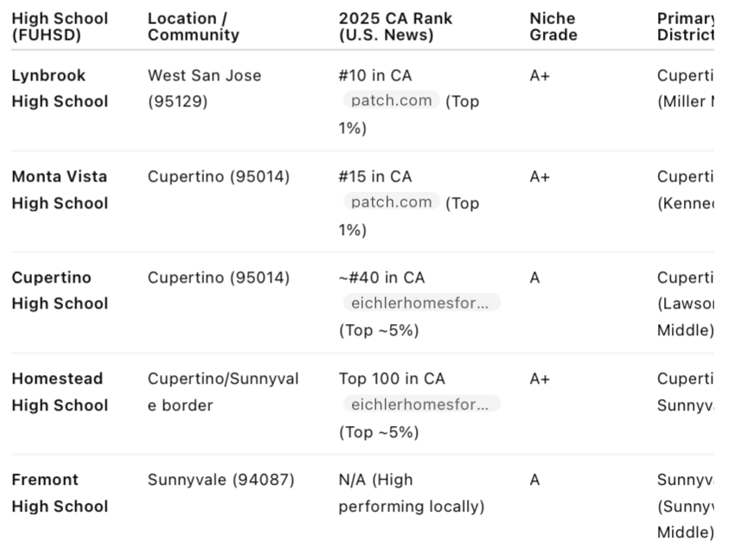Image resolution: width=754 pixels, height=560 pixels.
Task: Select Cupertino High School name cell
Action: (61, 291)
